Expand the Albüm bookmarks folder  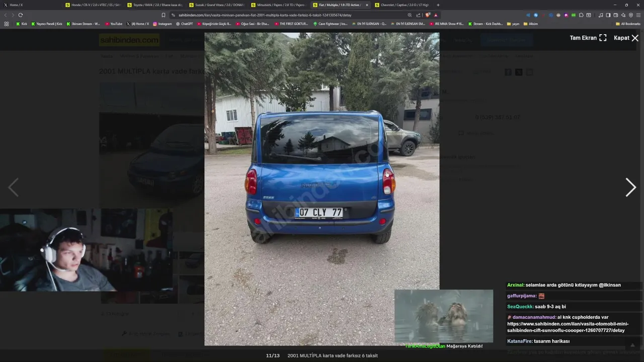click(x=531, y=24)
